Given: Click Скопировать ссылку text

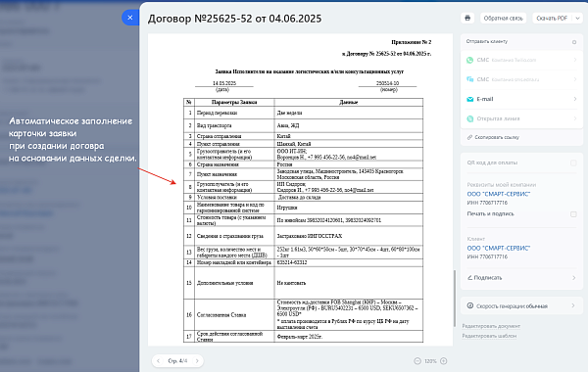Looking at the screenshot, I should (x=497, y=137).
